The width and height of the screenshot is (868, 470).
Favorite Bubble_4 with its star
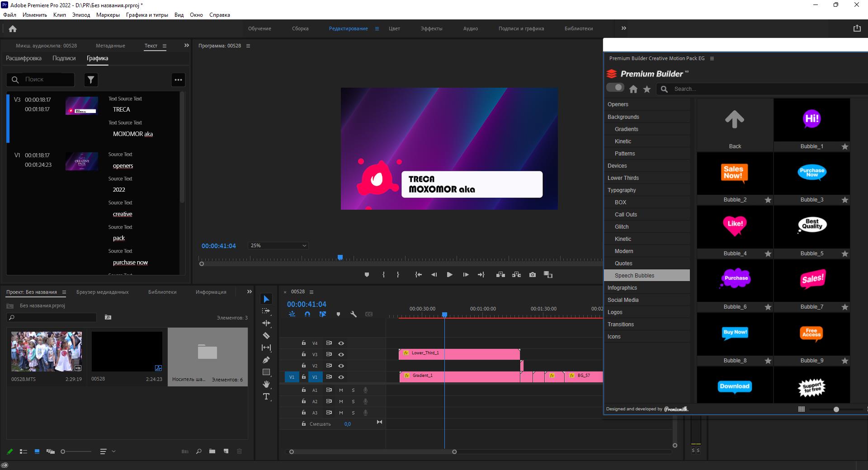tap(768, 254)
